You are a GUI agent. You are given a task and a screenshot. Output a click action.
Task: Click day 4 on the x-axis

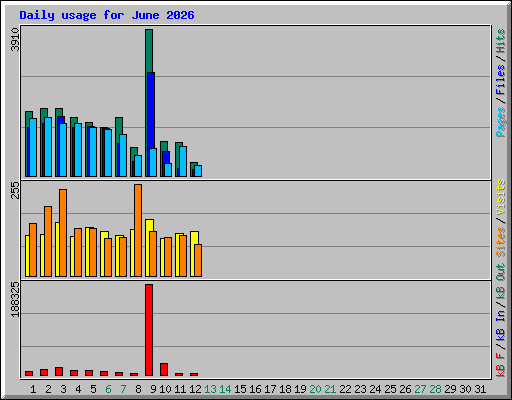78,389
